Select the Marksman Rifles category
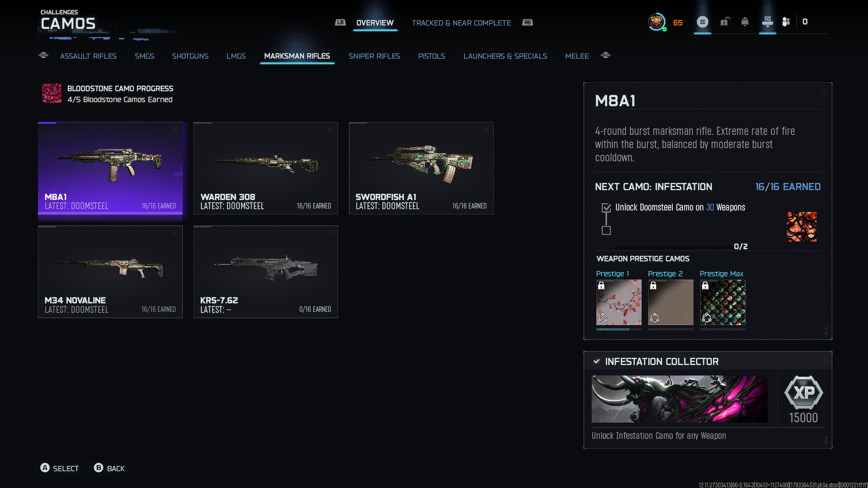 click(297, 56)
